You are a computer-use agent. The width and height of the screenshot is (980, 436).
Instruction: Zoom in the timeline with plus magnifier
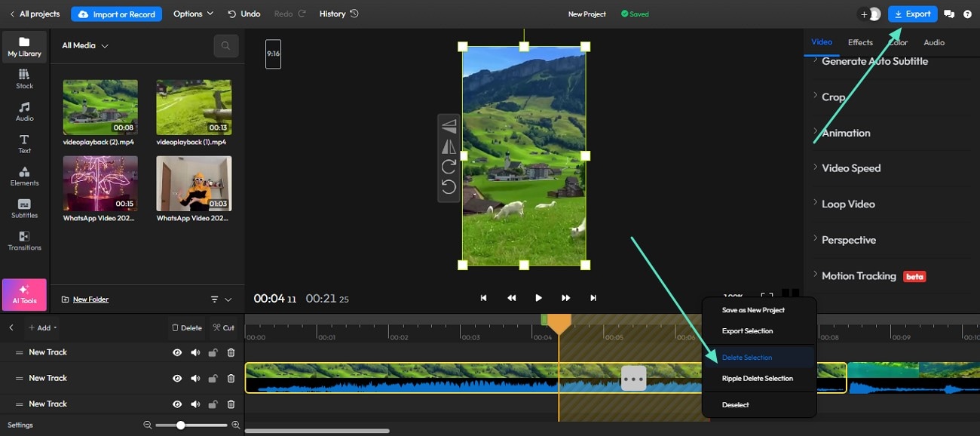[236, 425]
